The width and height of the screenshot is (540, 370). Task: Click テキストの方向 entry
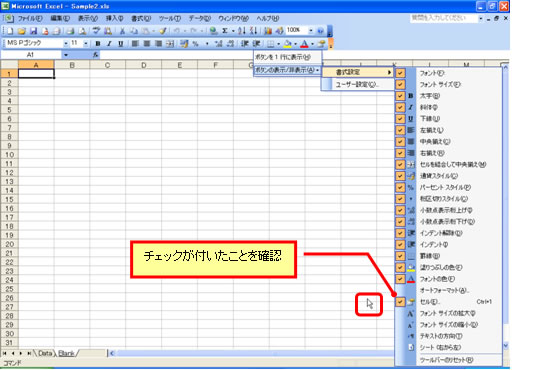tap(448, 336)
